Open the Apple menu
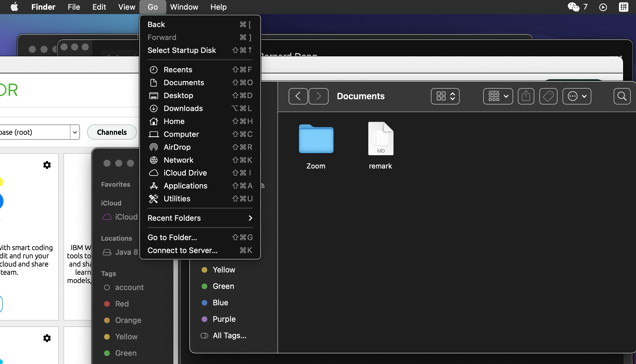636x364 pixels. (14, 7)
